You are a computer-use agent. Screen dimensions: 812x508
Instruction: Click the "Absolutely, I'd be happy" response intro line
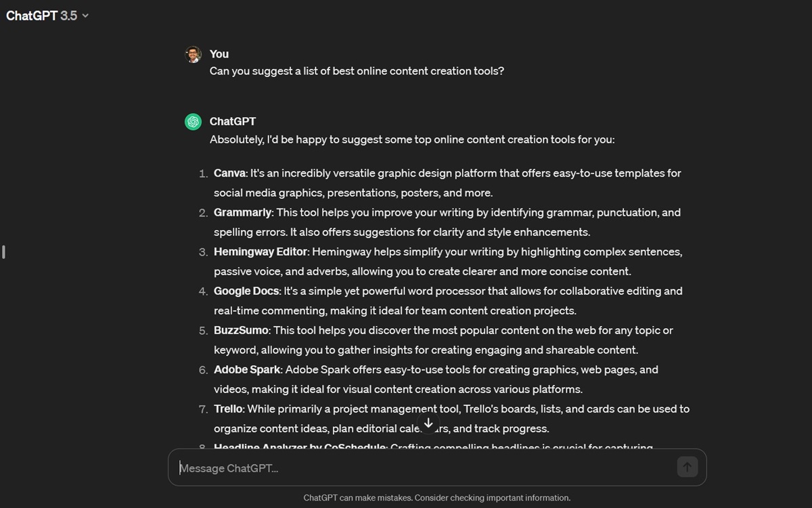coord(411,140)
